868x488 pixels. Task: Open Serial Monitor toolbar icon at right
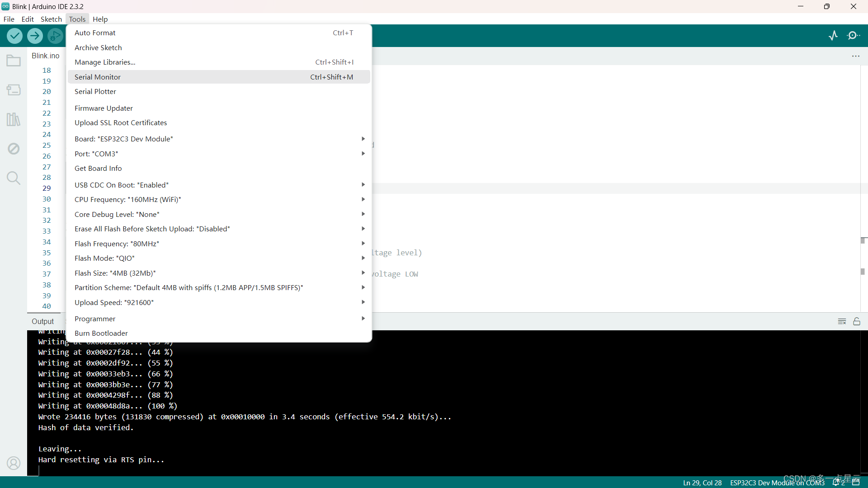pos(853,36)
